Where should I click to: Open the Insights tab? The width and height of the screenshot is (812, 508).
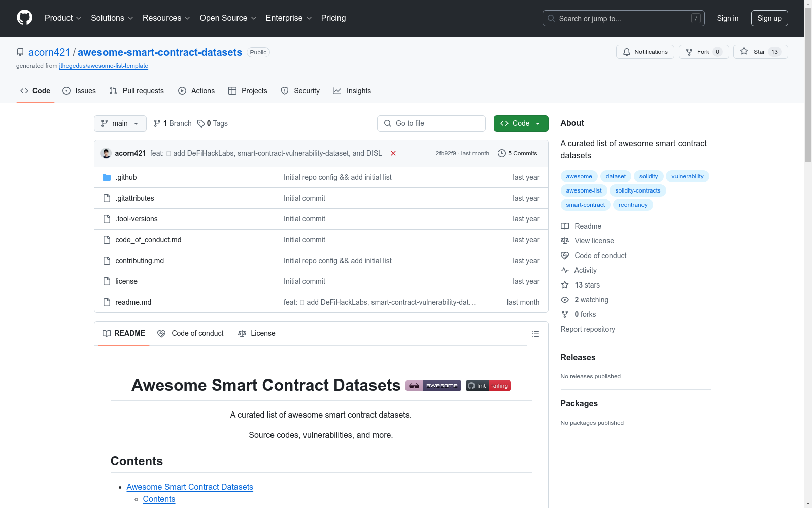[352, 91]
